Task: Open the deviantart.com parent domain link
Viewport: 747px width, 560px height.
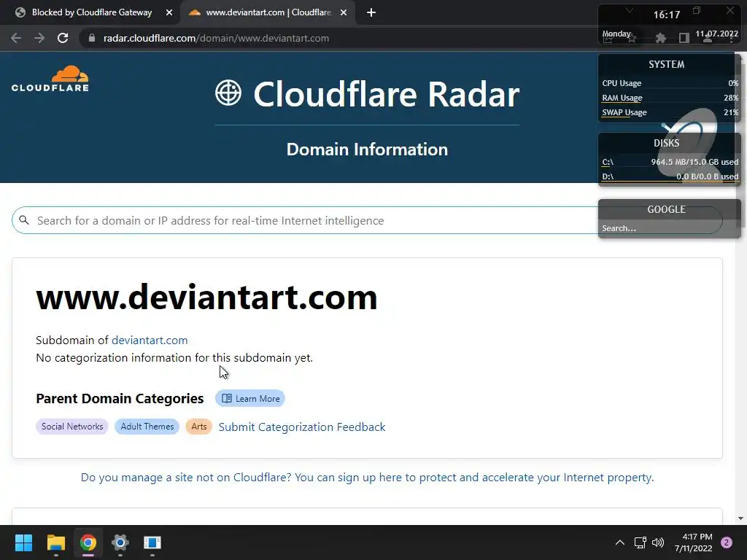Action: coord(150,340)
